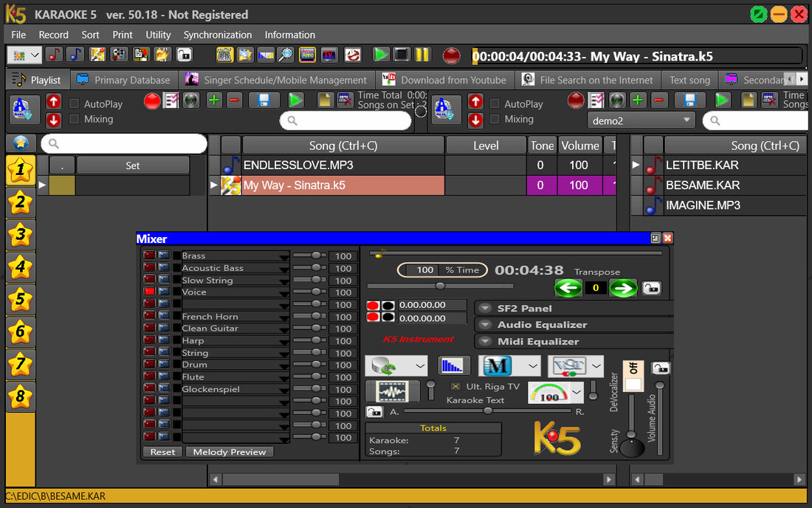Add song with left playlist green plus
812x508 pixels.
(214, 100)
